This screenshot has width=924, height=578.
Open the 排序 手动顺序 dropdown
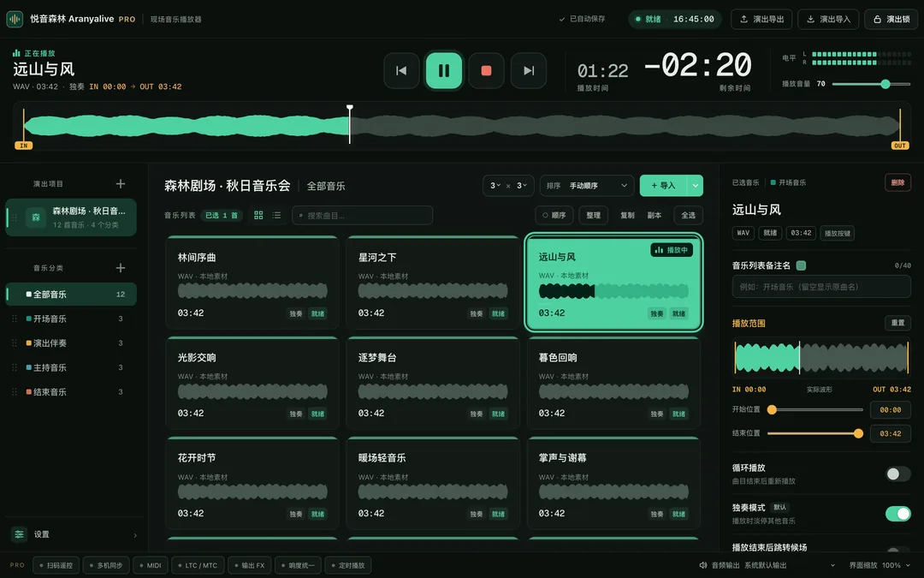click(x=587, y=185)
